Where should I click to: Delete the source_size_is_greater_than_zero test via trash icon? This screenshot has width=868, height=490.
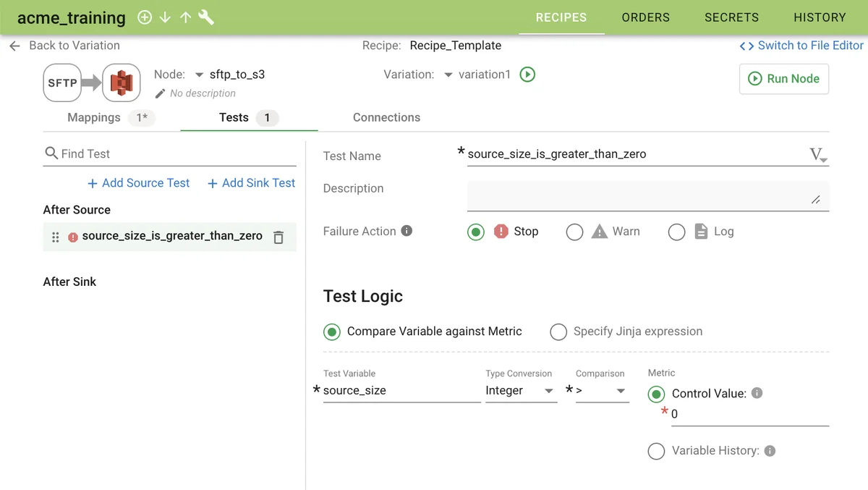coord(278,237)
